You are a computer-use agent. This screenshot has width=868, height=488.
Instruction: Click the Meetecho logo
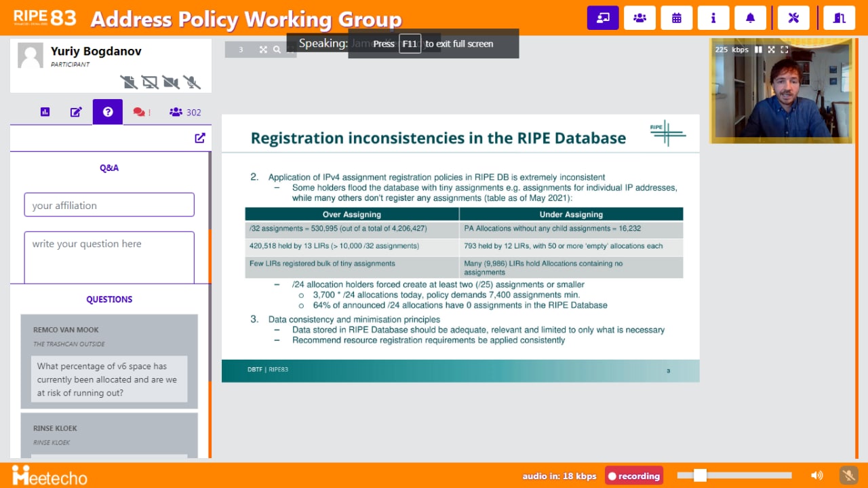(50, 475)
